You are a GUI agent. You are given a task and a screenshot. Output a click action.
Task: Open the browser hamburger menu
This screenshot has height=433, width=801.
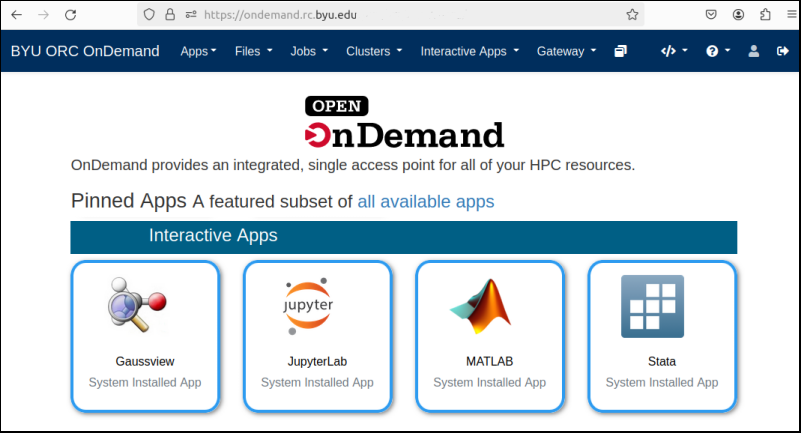tap(792, 14)
